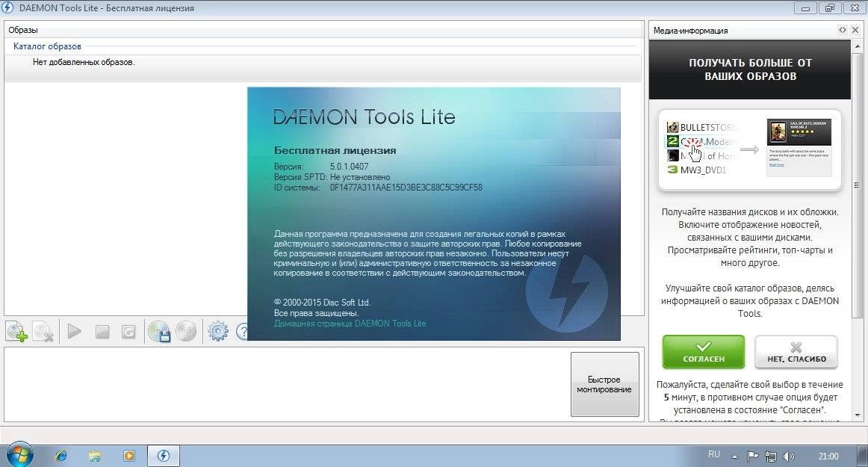The image size is (868, 467).
Task: Click the media panel scrollbar down arrow
Action: point(858,415)
